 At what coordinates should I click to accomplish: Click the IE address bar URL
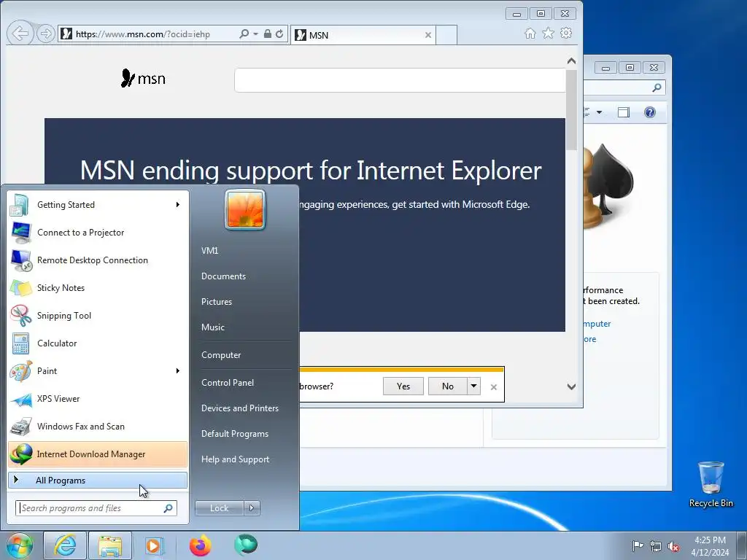pos(143,34)
